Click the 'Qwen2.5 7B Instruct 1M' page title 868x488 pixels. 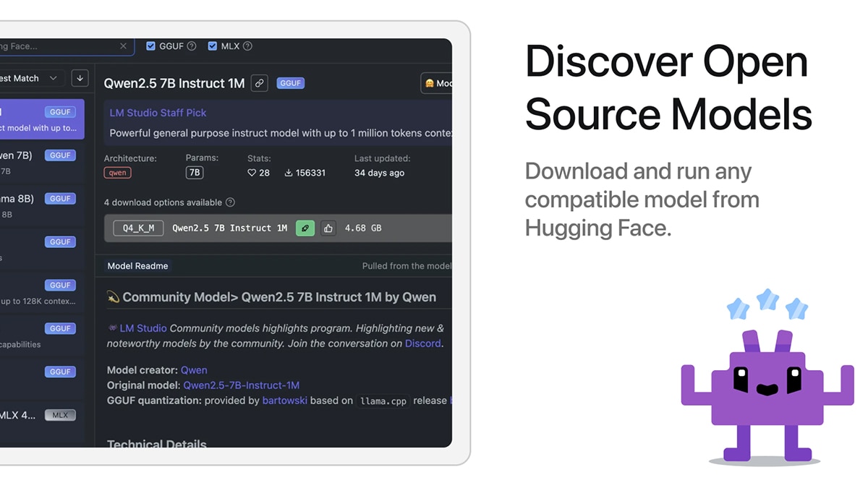[x=174, y=83]
